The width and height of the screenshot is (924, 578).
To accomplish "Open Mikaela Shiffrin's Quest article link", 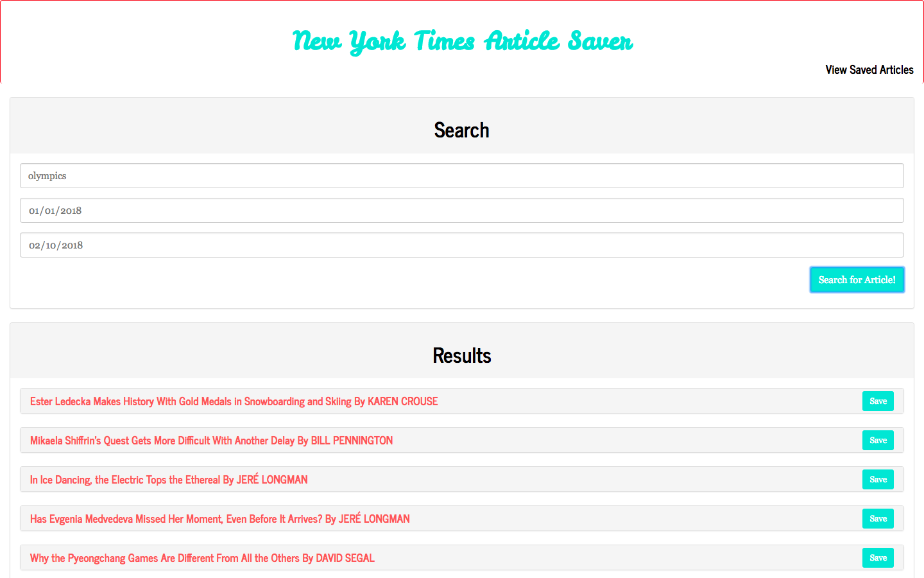I will [212, 441].
